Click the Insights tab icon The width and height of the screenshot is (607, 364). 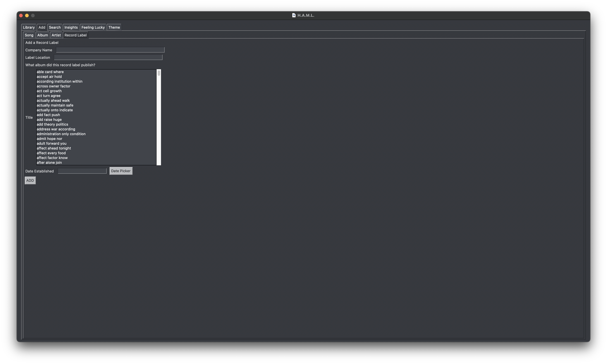pos(71,27)
